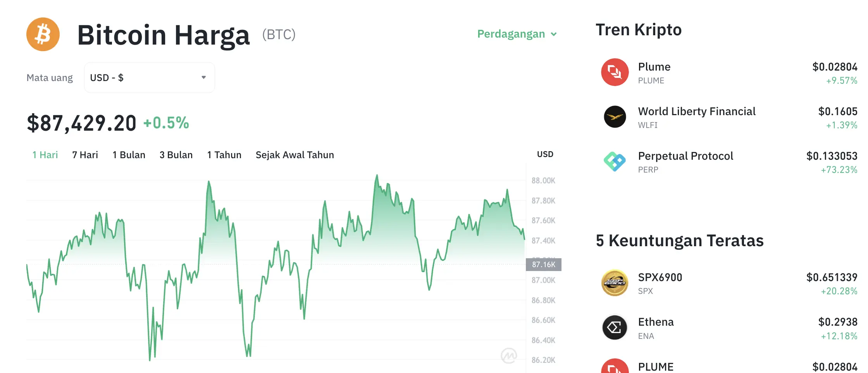Select the 1 Tahun time range
Viewport: 868px width, 373px height.
[x=224, y=155]
